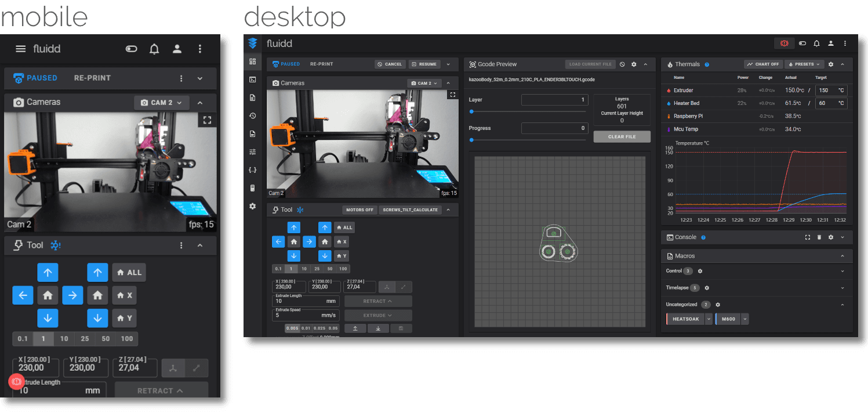
Task: Run the HEATSOAK macro
Action: click(x=686, y=319)
